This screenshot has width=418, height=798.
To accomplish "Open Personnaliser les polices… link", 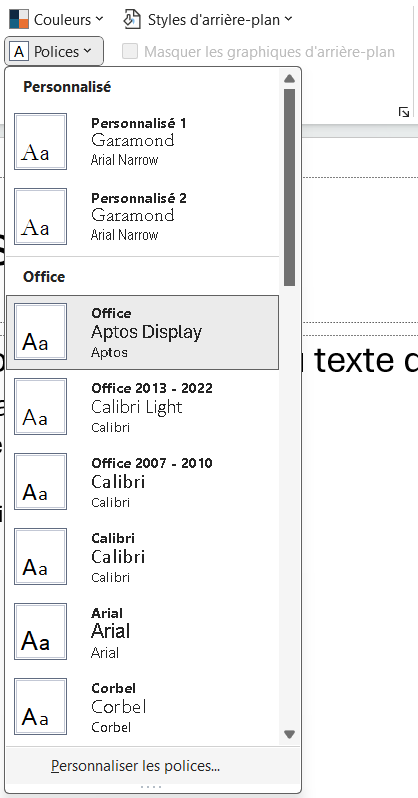I will tap(135, 766).
